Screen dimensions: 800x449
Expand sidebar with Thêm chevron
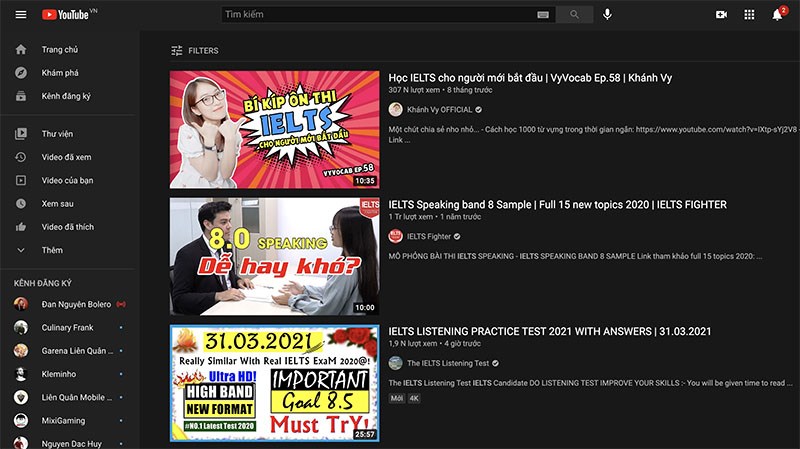(x=21, y=250)
